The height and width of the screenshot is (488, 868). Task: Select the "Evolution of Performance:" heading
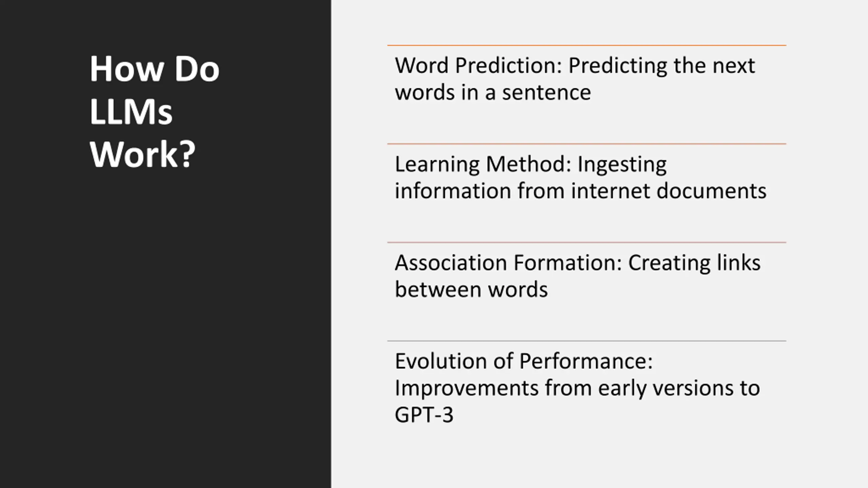(x=524, y=361)
